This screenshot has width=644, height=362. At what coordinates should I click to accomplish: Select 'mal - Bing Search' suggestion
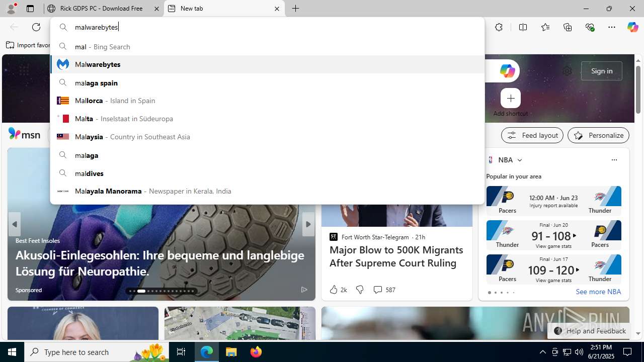(267, 46)
